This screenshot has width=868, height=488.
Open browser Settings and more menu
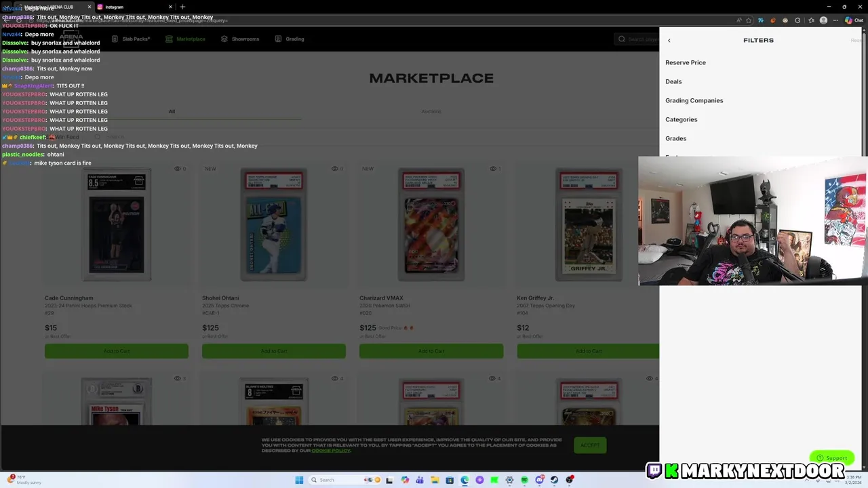[x=835, y=20]
